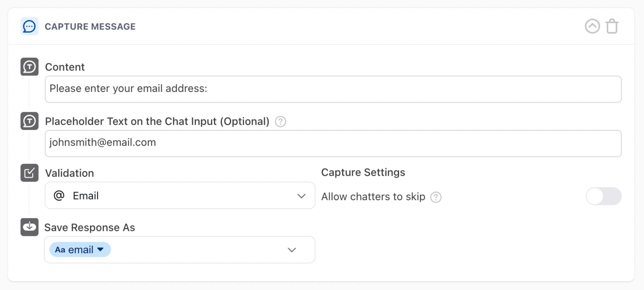Click the Capture Message header title
The width and height of the screenshot is (644, 290).
pyautogui.click(x=90, y=27)
